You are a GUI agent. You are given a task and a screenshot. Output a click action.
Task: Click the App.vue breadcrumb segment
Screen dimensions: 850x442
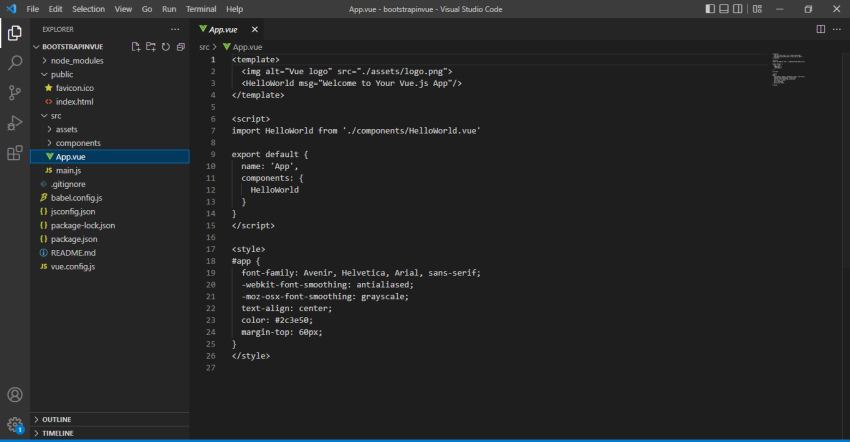point(242,47)
